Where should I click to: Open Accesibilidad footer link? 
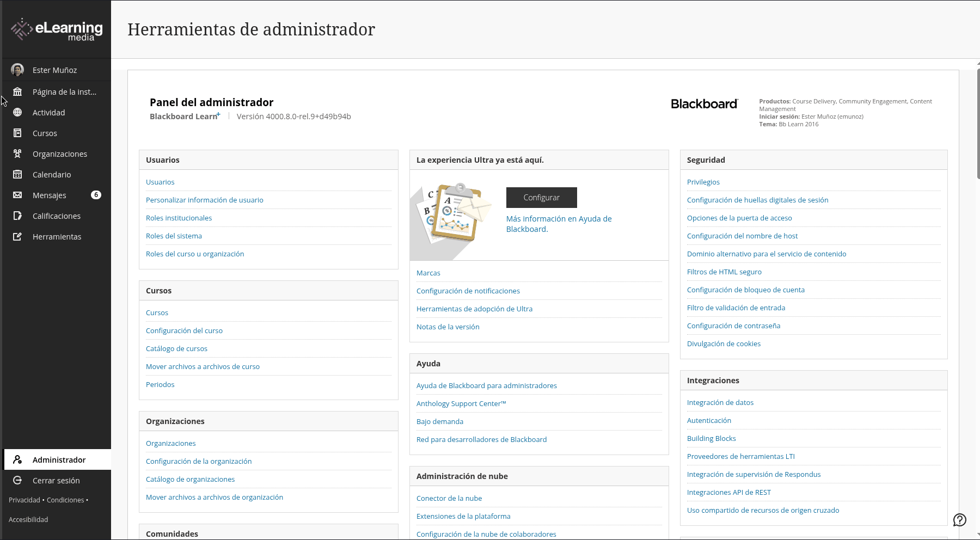click(x=28, y=519)
